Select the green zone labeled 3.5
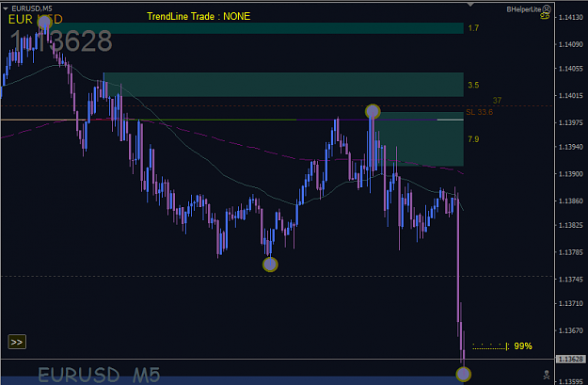 [x=283, y=85]
